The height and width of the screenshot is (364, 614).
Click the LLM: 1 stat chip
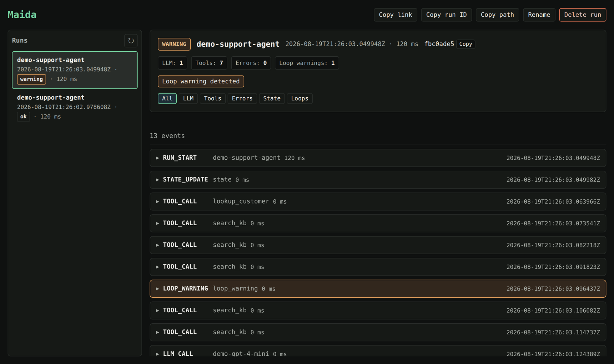click(x=172, y=63)
